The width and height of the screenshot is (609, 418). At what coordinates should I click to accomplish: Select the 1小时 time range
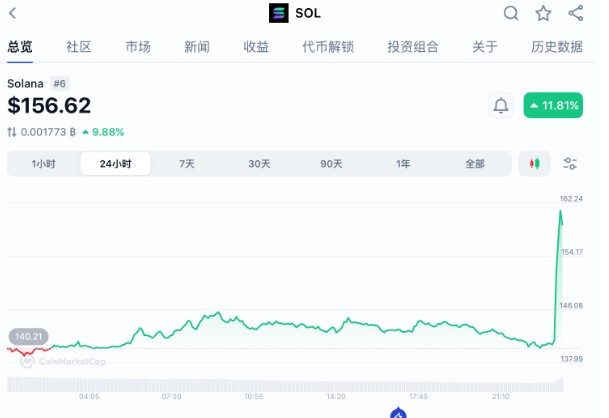[x=43, y=164]
